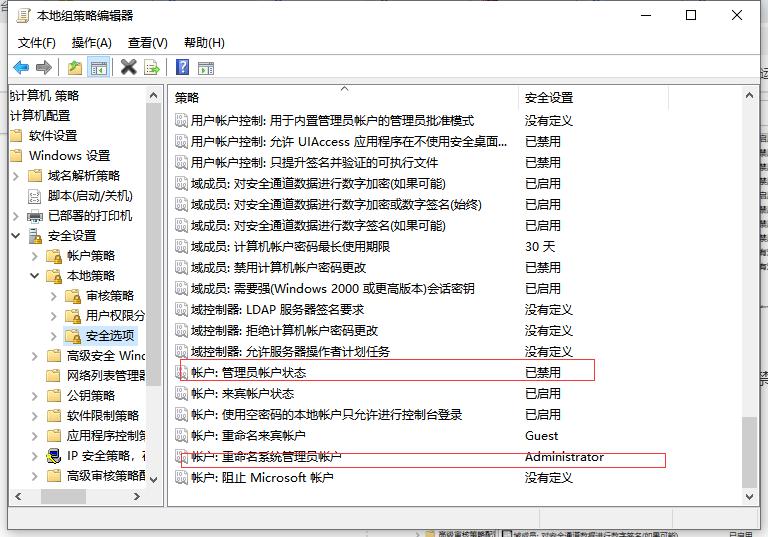Toggle the Show/Hide console tree icon
Screen dimensions: 768x537
98,67
